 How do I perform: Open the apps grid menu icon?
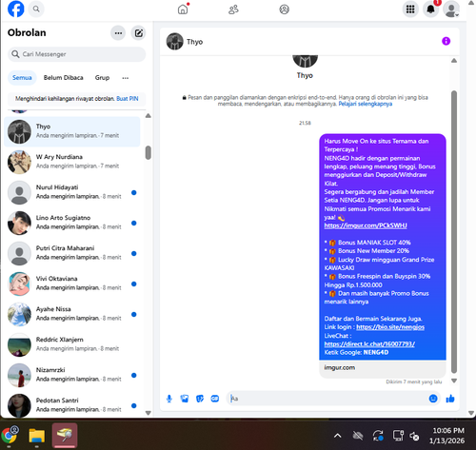click(410, 10)
